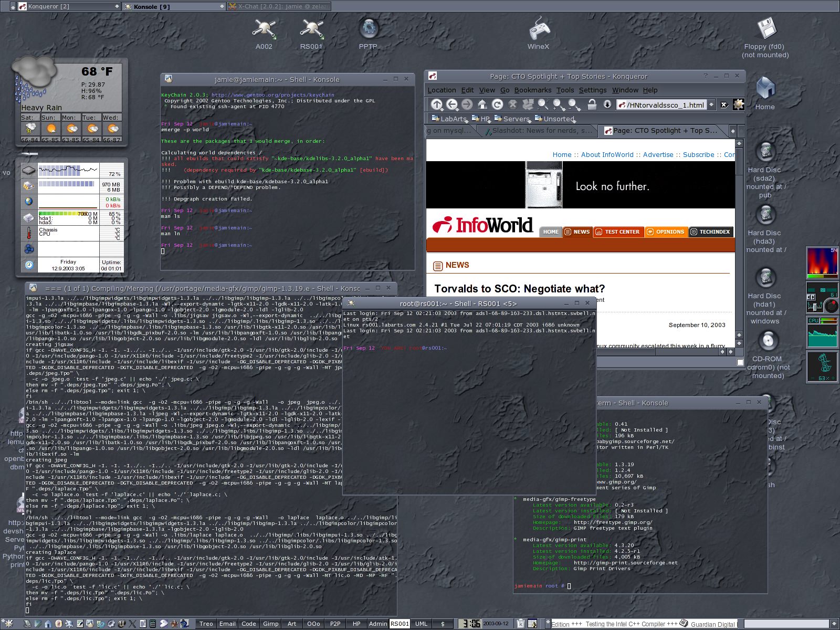Switch to the Gimp virtual desktop button
840x630 pixels.
pyautogui.click(x=270, y=624)
